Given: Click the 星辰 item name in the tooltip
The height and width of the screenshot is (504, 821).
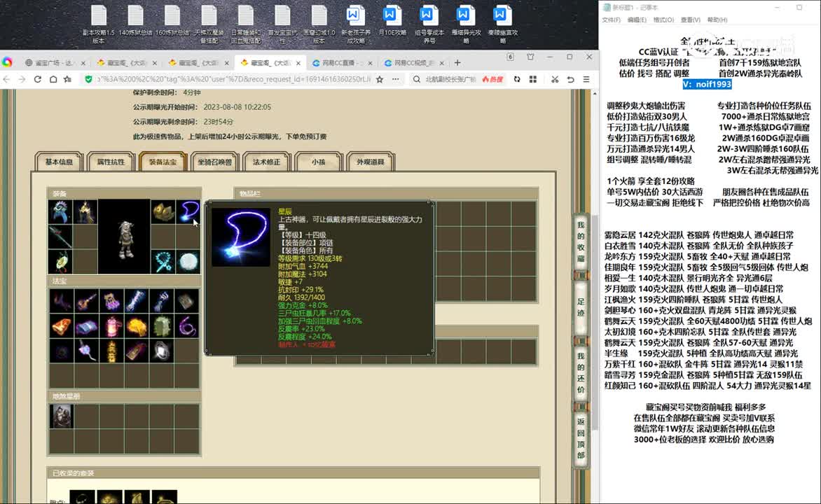Looking at the screenshot, I should pos(285,211).
